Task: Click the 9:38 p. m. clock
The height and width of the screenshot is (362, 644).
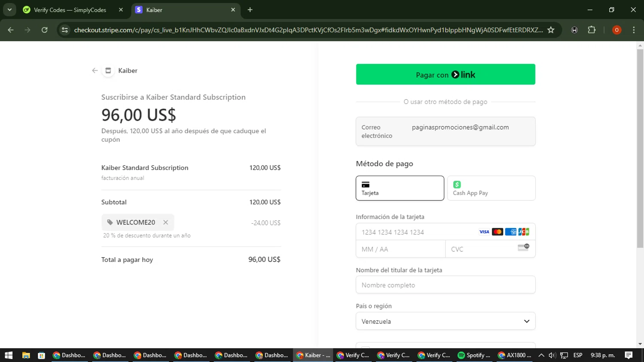Action: click(x=603, y=355)
